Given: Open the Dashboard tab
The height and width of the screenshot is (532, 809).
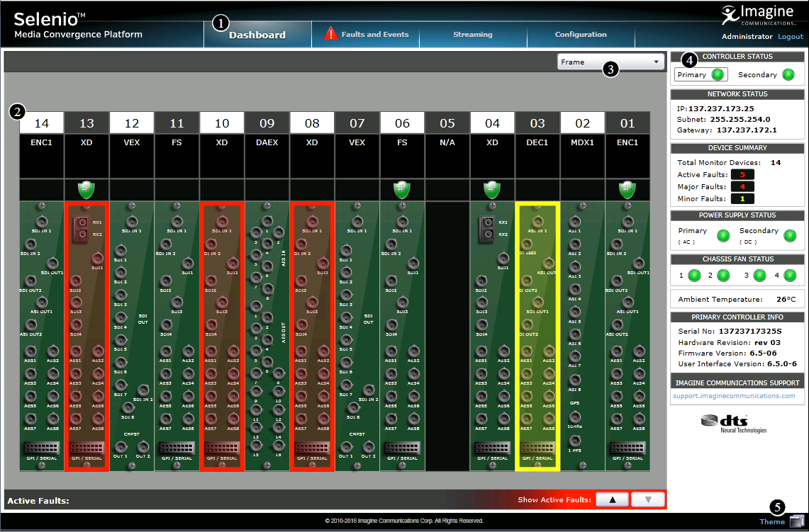Looking at the screenshot, I should tap(257, 35).
